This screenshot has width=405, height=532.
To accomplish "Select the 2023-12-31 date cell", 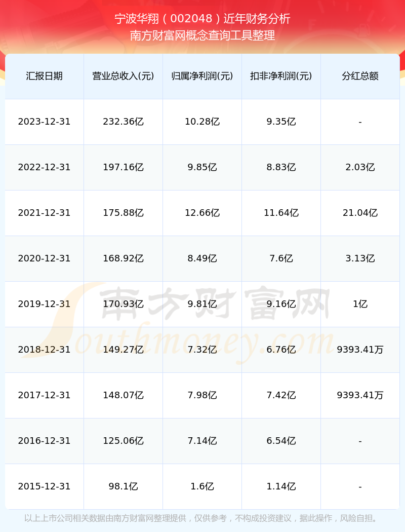I will [45, 122].
